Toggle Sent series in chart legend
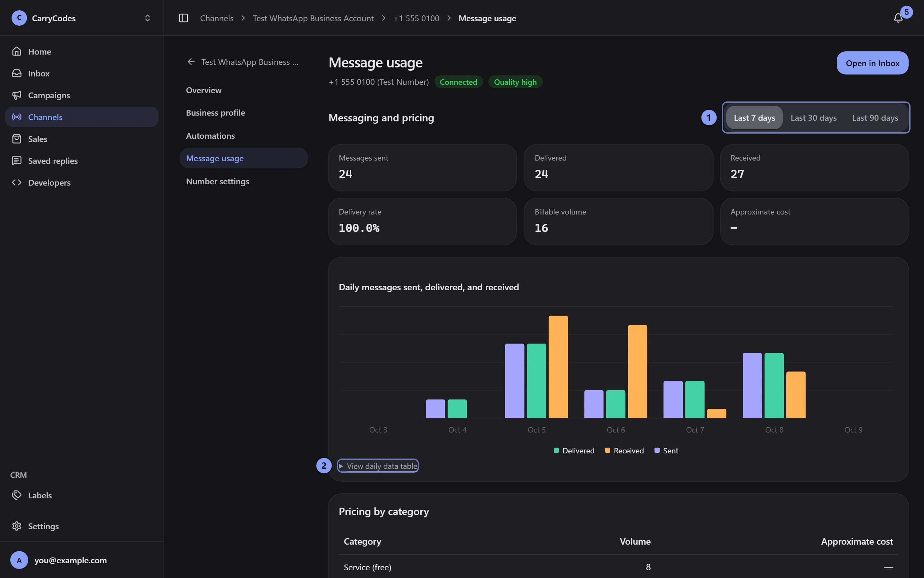This screenshot has height=578, width=924. point(666,450)
